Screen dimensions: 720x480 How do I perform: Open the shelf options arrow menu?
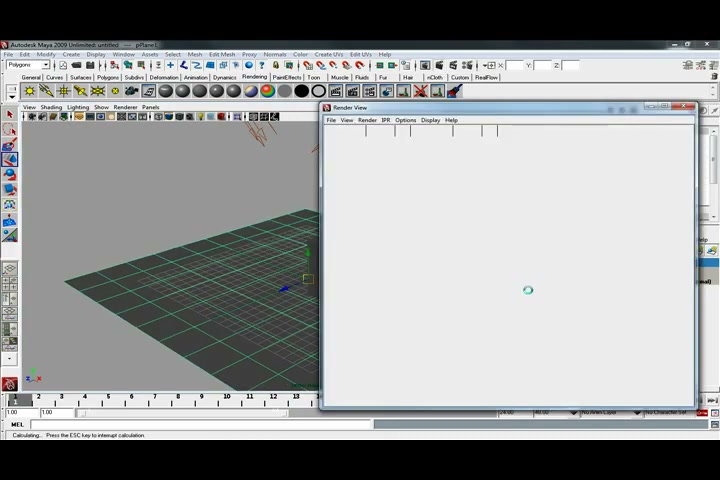click(12, 97)
